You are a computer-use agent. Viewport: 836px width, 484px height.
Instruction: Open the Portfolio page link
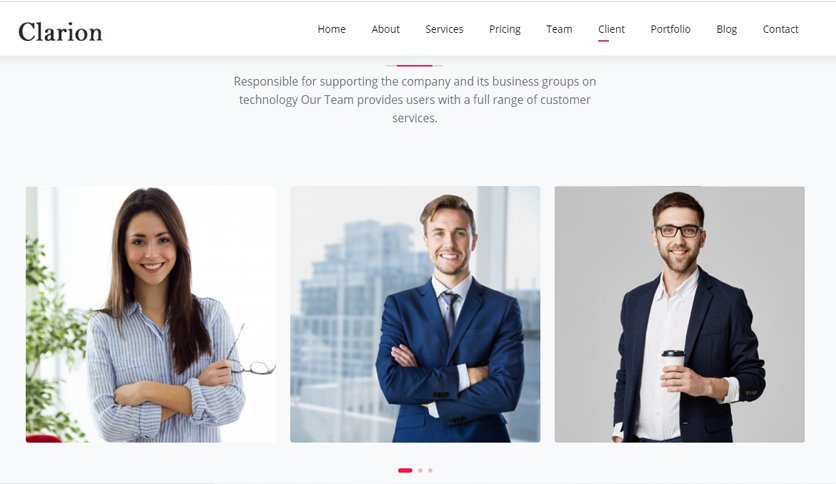tap(670, 29)
